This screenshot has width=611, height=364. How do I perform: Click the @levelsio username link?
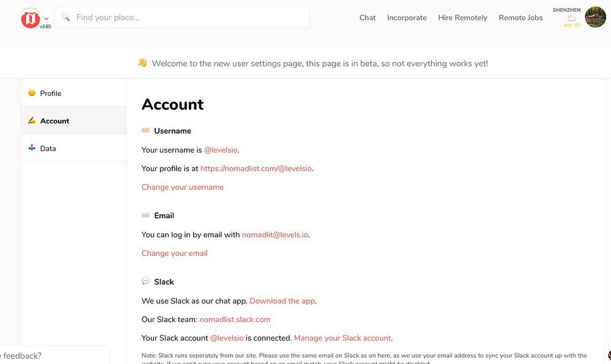click(x=221, y=150)
